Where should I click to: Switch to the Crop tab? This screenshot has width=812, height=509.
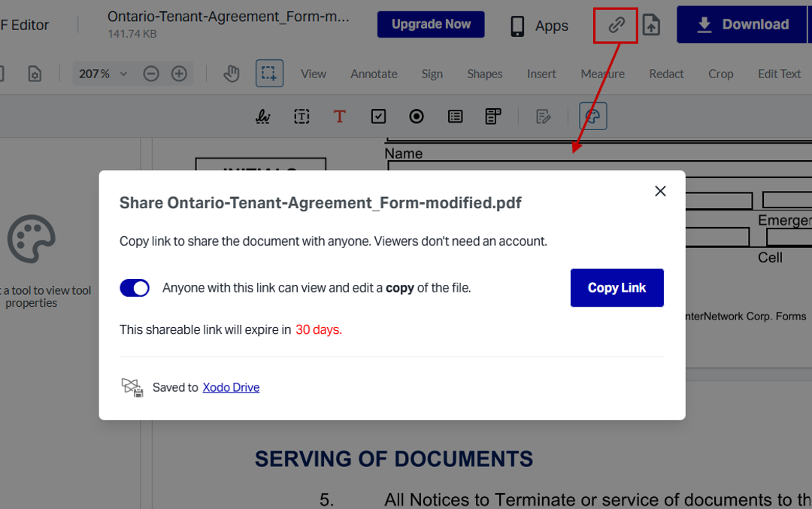click(721, 74)
